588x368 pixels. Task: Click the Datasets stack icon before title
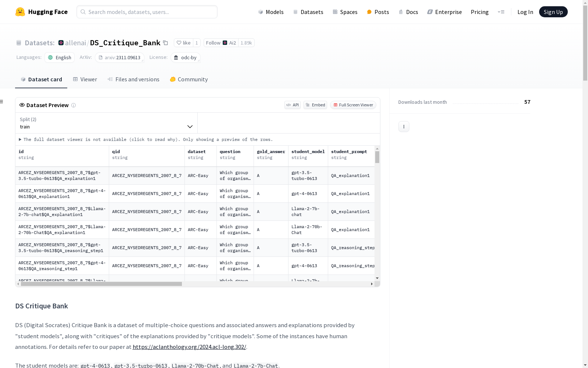[x=19, y=43]
